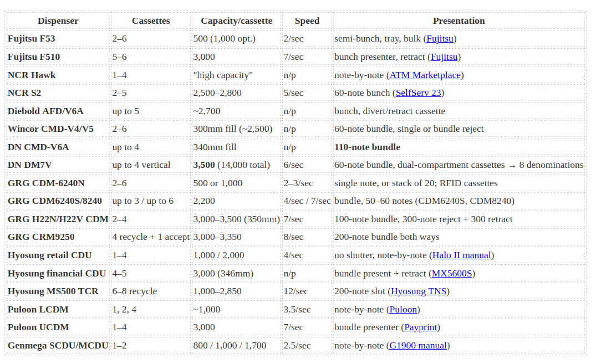Open the SelfServ 23 link
This screenshot has height=364, width=596.
point(418,93)
